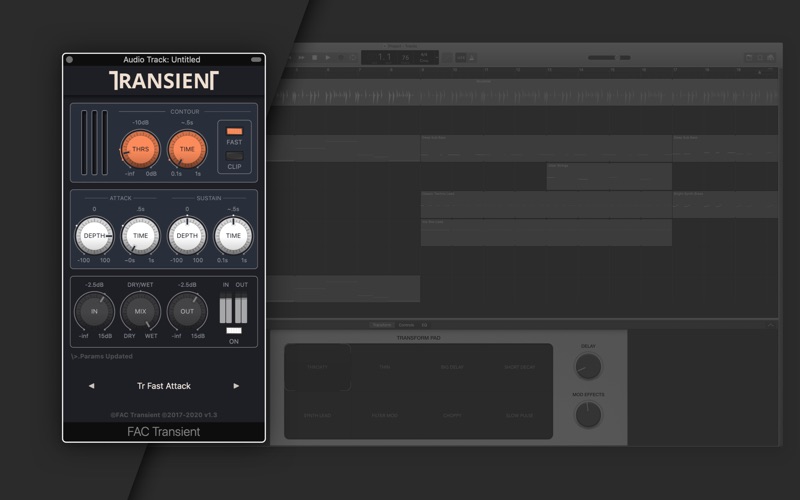Click the Sustain TIME knob
The height and width of the screenshot is (500, 800).
(233, 236)
